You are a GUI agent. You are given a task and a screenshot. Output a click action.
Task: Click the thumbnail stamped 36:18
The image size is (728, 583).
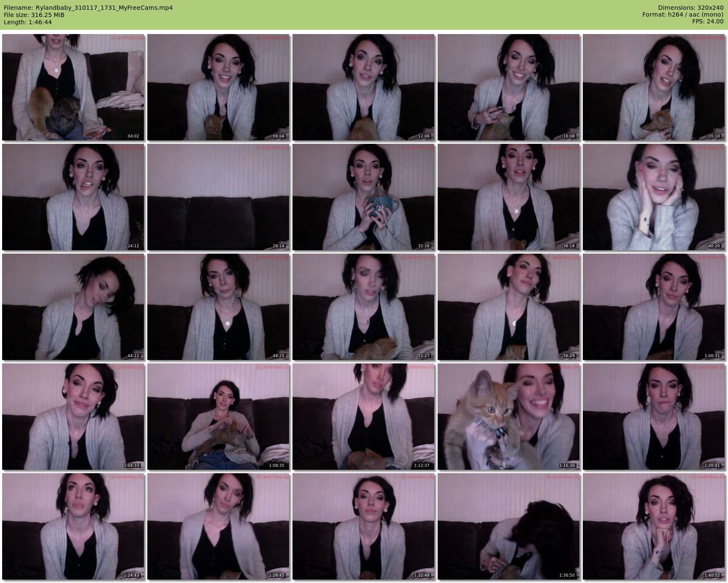click(509, 197)
